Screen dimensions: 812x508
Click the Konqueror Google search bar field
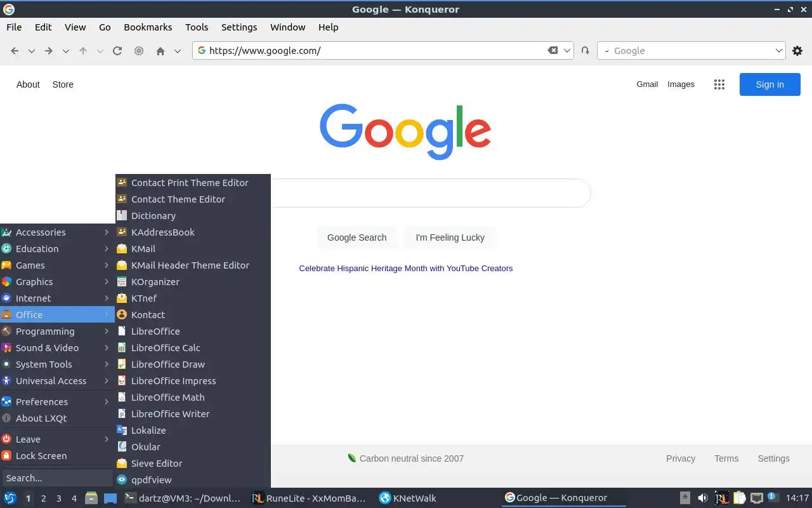(x=691, y=51)
